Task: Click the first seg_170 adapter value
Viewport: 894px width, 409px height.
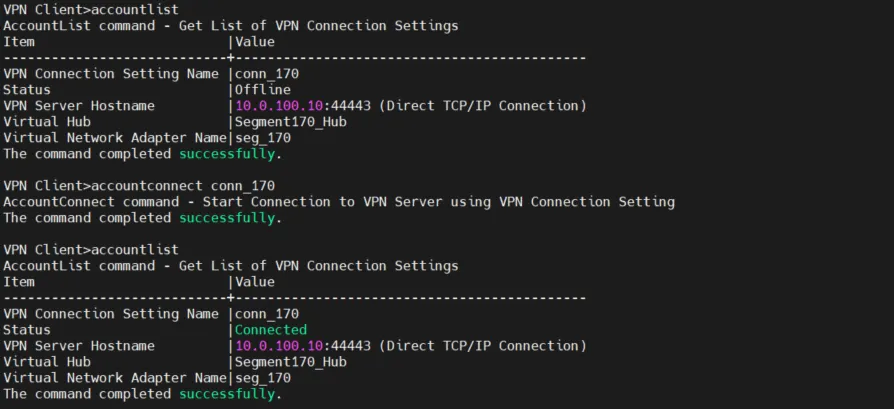Action: pos(262,138)
